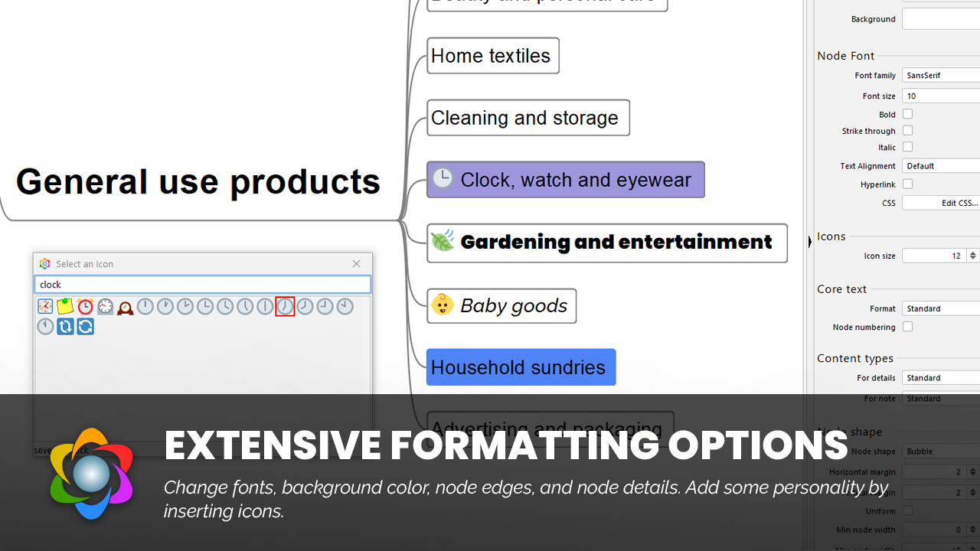Select the red-highlighted clock face icon
The width and height of the screenshot is (980, 551).
click(x=285, y=307)
